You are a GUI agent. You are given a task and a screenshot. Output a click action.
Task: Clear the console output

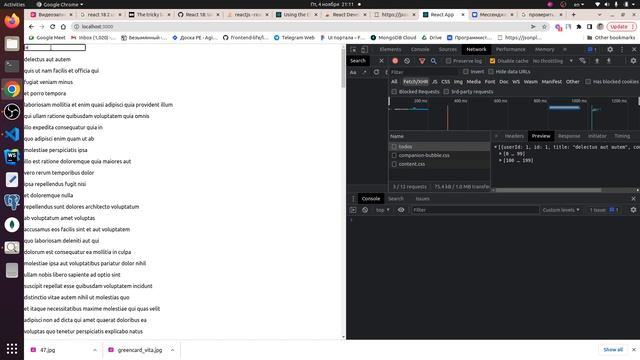click(365, 210)
